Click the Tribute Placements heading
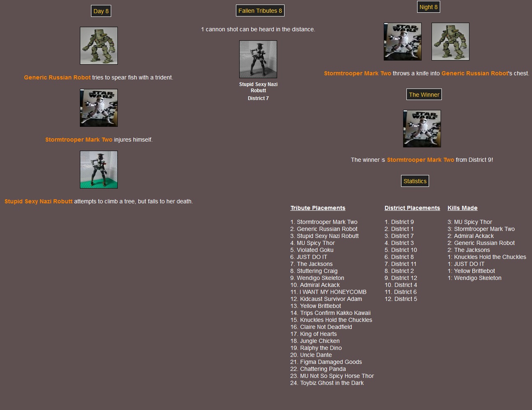 [318, 208]
